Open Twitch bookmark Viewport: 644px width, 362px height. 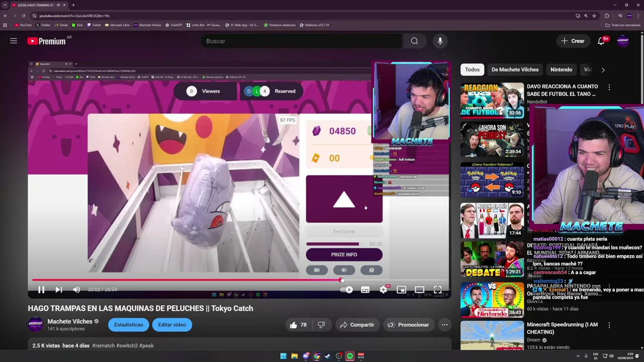[x=94, y=25]
